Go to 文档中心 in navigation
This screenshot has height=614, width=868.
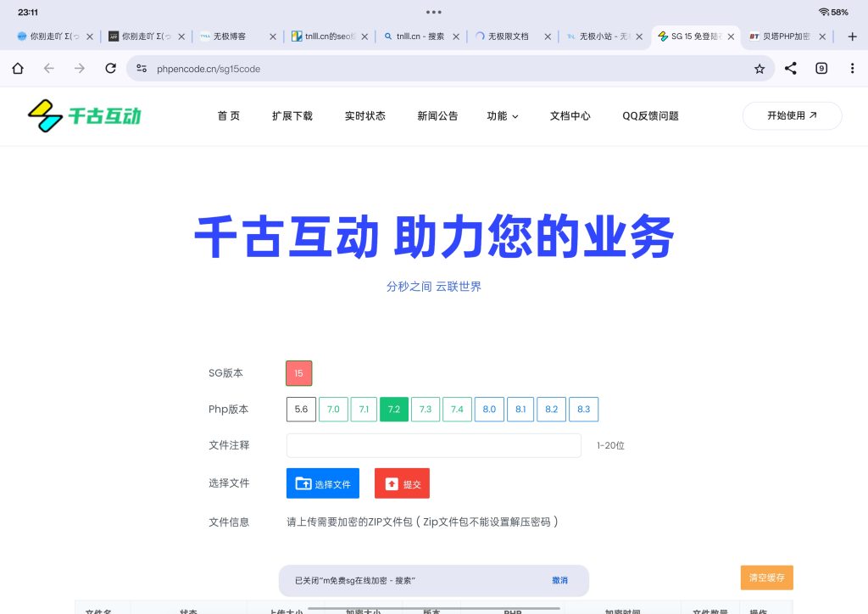570,116
